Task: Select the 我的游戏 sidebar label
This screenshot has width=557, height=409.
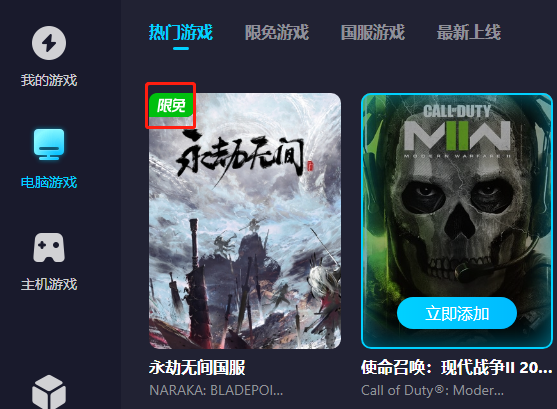Action: [49, 80]
